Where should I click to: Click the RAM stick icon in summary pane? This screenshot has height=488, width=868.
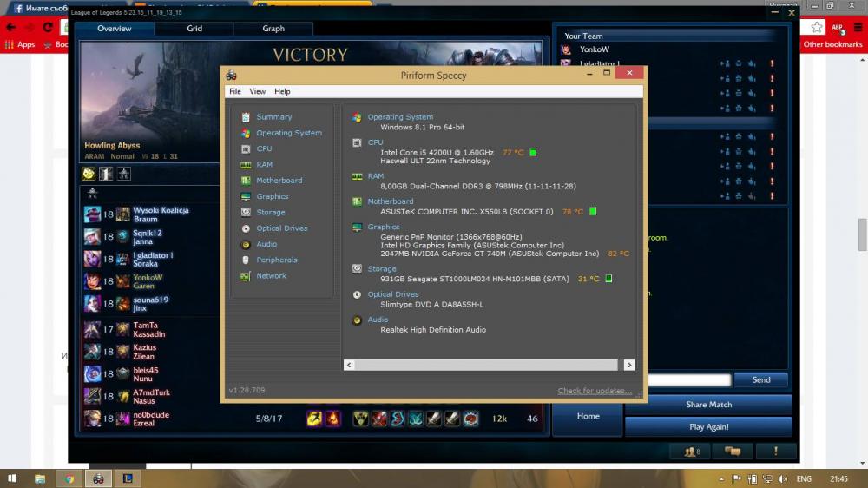coord(357,176)
